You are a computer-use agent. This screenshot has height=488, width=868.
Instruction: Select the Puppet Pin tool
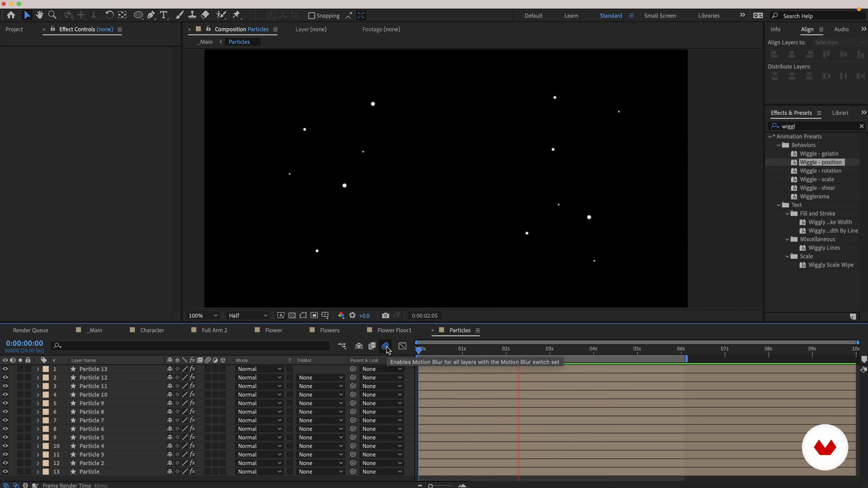236,15
